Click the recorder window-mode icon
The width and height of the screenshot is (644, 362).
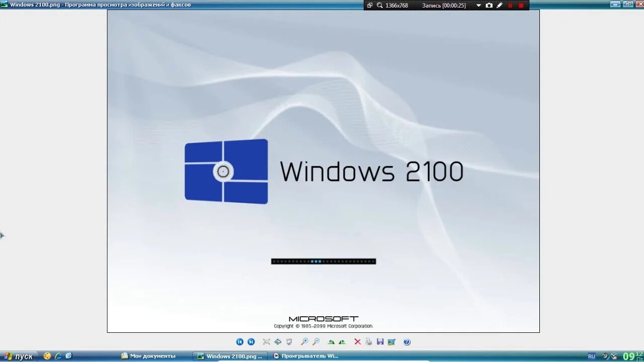click(370, 6)
